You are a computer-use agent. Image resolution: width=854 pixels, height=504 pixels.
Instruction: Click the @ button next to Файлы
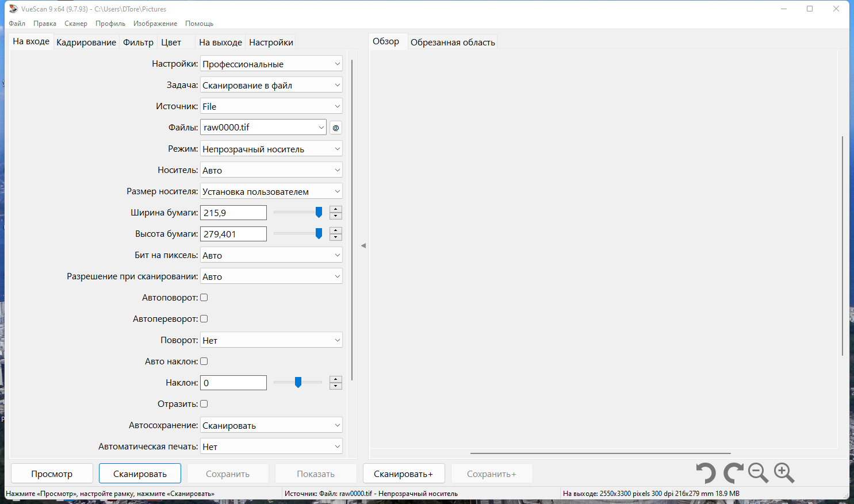(336, 128)
